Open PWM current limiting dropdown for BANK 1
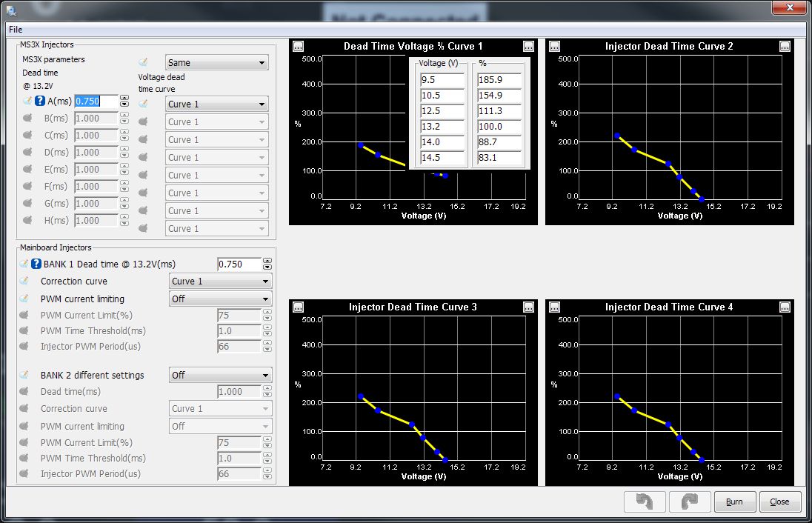 coord(220,299)
